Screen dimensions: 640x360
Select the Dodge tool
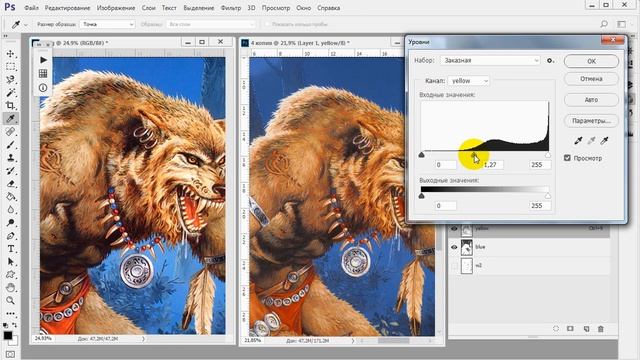(11, 223)
